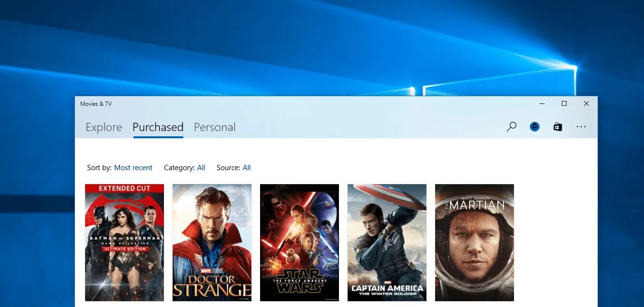The height and width of the screenshot is (307, 644).
Task: Click the Movies & TV title text
Action: [x=96, y=104]
